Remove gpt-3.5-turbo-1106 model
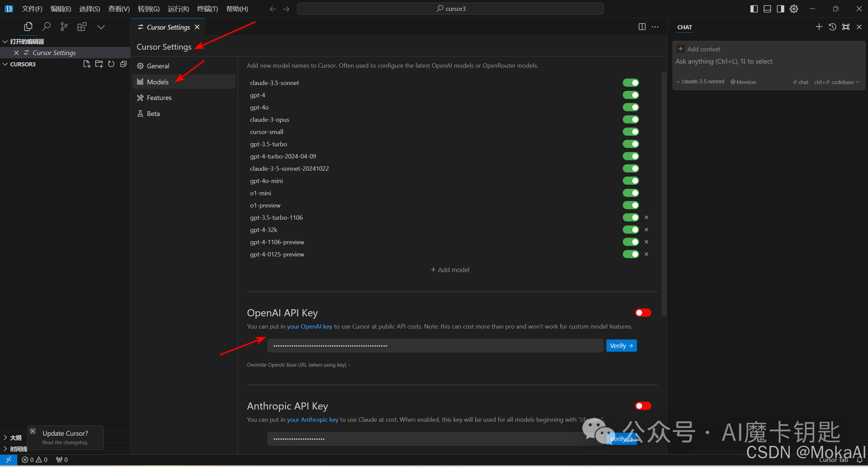The height and width of the screenshot is (467, 868). click(646, 217)
